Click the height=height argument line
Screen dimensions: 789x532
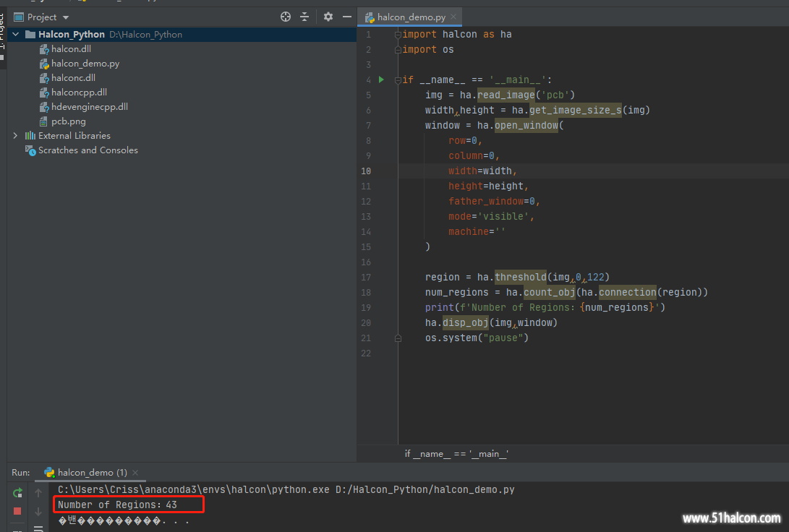pos(489,186)
